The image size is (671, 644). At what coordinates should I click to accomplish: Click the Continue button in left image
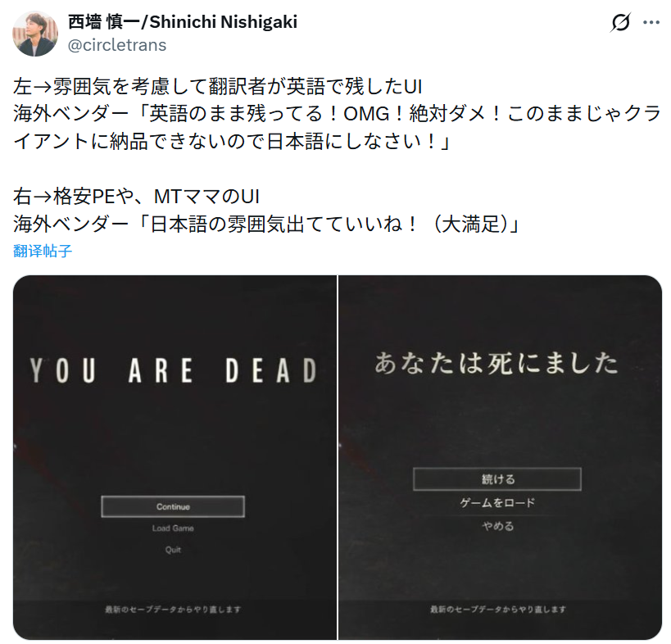(x=173, y=506)
